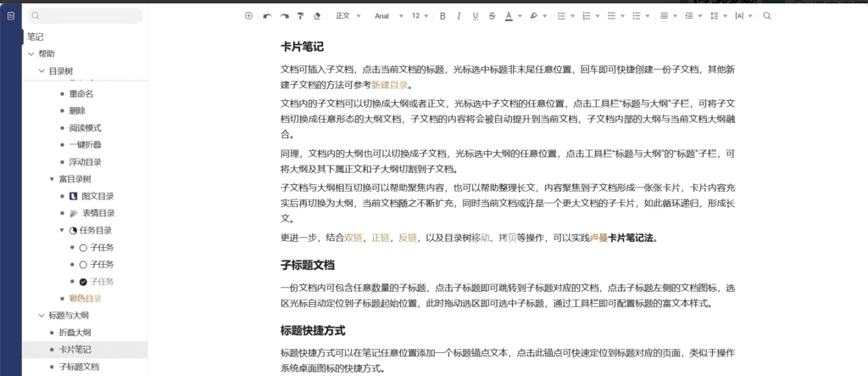Open the search magnifier in the toolbar

(767, 16)
